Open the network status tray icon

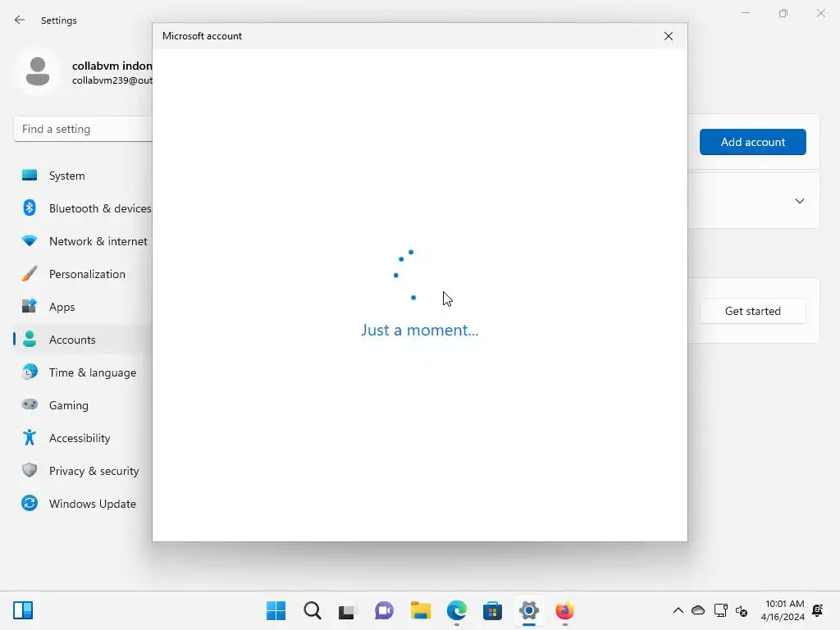coord(720,610)
